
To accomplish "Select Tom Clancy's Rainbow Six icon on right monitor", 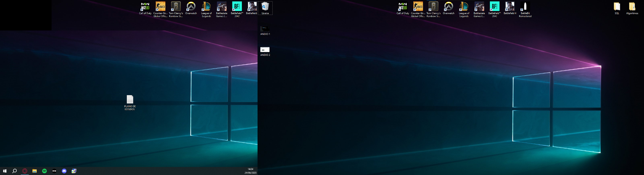I will coord(433,9).
